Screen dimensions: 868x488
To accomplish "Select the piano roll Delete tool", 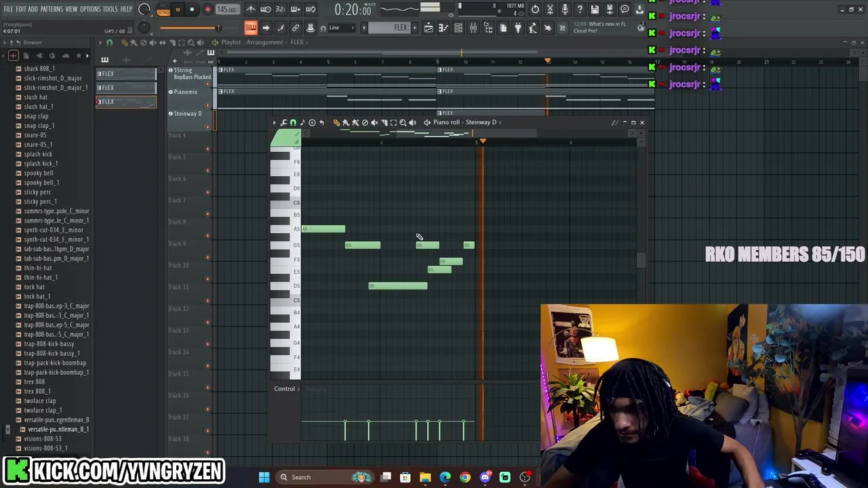I will tap(365, 123).
